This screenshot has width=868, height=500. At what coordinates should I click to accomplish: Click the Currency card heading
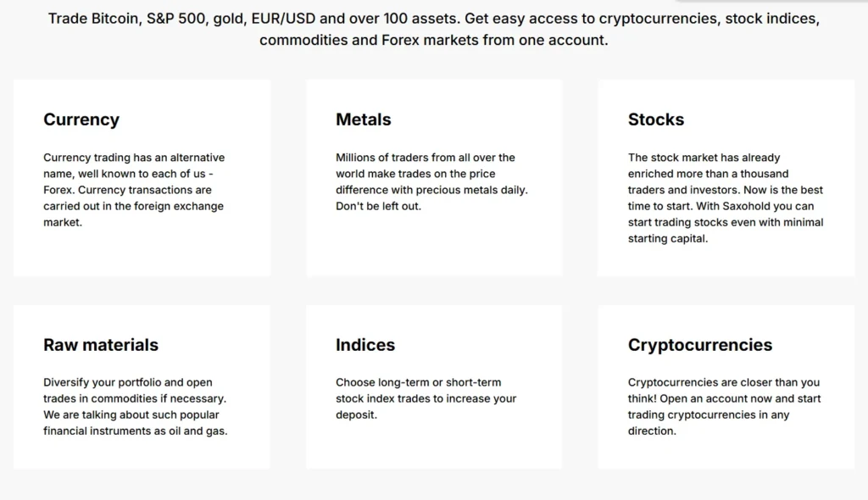pos(81,119)
